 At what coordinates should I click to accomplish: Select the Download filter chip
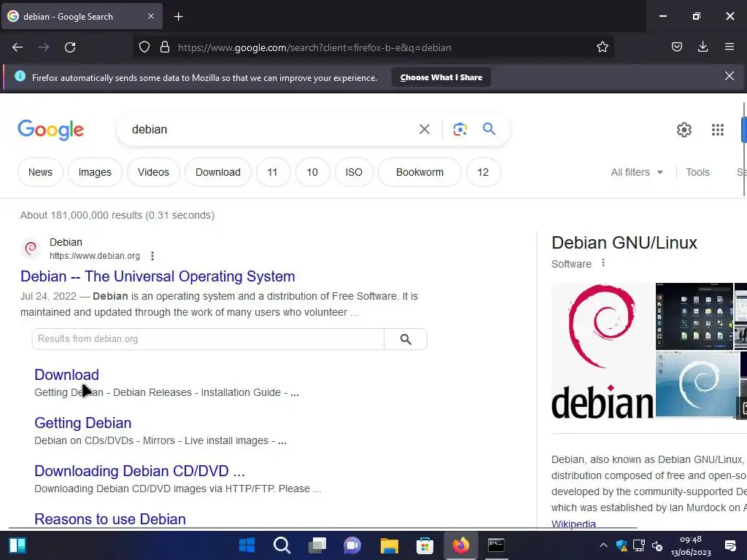tap(217, 172)
